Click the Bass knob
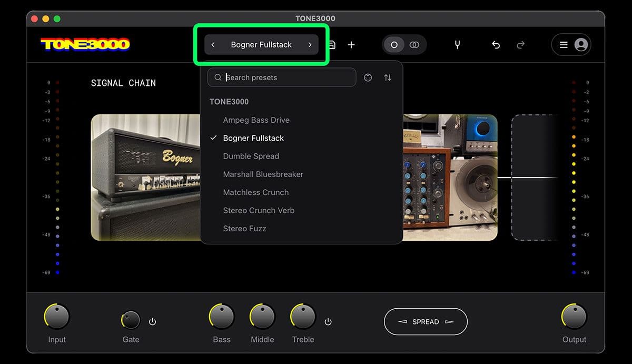This screenshot has height=364, width=632. (222, 317)
